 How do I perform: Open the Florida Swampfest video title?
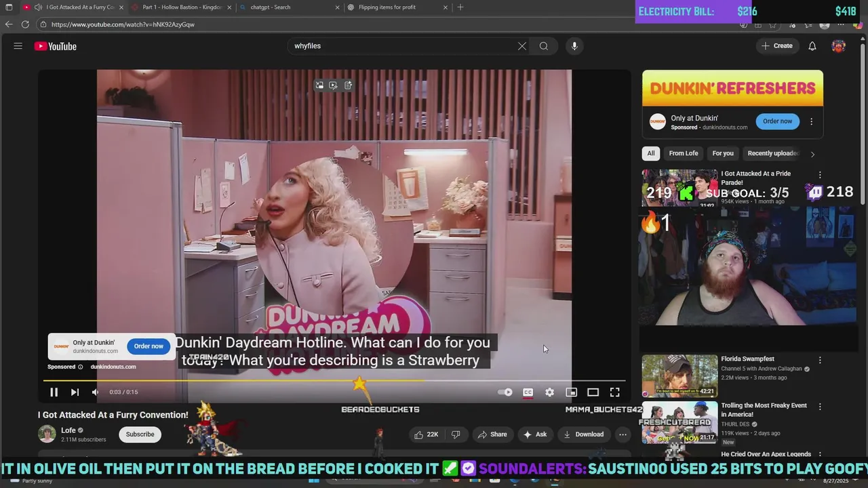point(747,359)
